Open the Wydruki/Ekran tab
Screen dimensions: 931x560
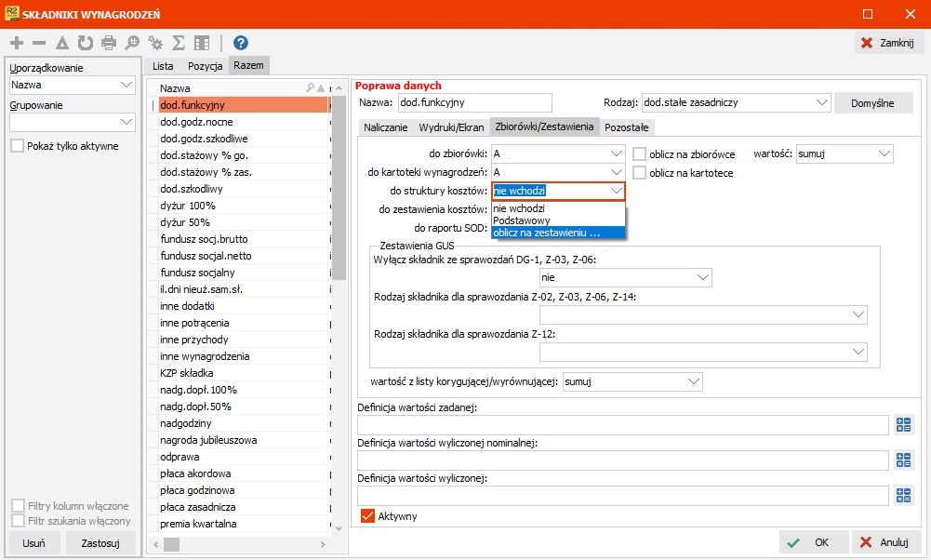451,127
